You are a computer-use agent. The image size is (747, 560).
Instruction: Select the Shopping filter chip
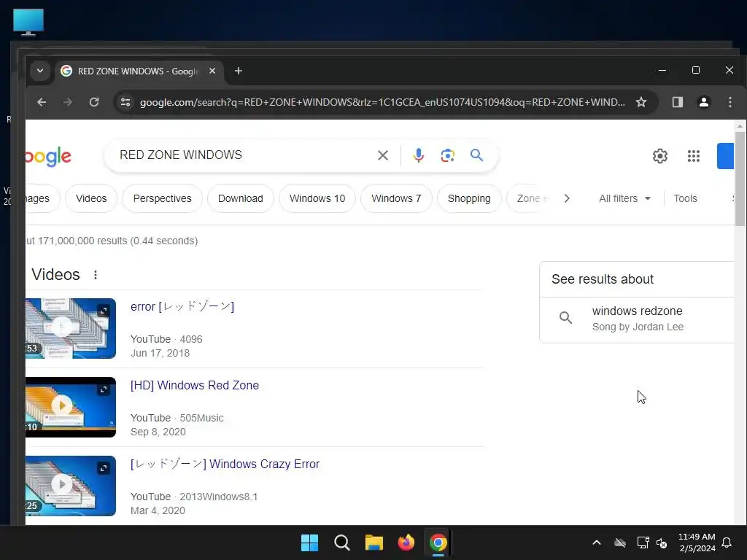[x=469, y=198]
